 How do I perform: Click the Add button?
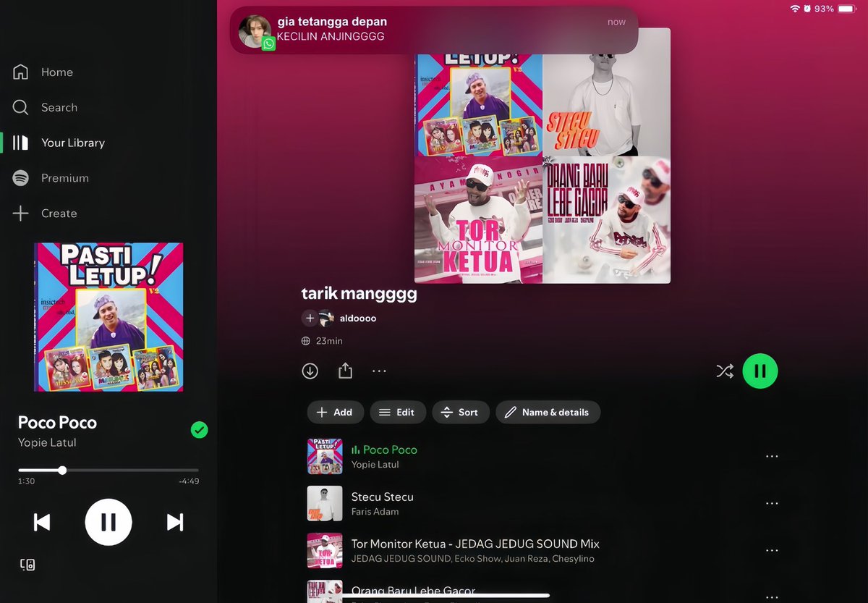tap(336, 412)
